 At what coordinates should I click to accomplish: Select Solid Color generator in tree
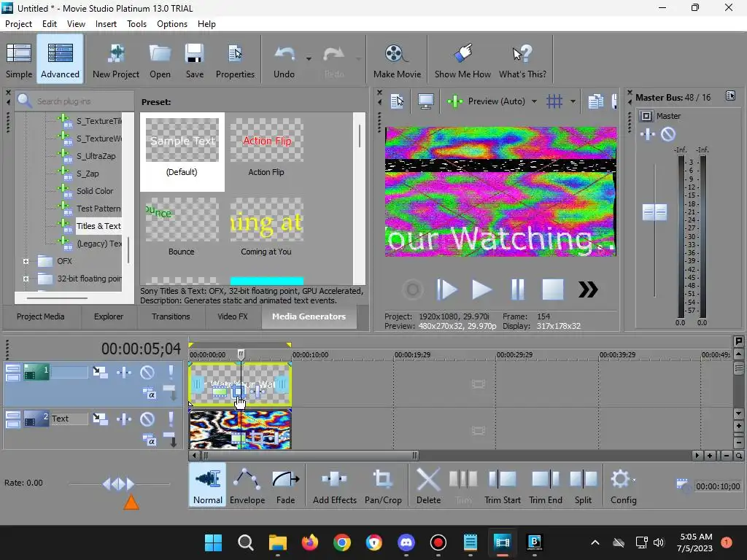95,191
